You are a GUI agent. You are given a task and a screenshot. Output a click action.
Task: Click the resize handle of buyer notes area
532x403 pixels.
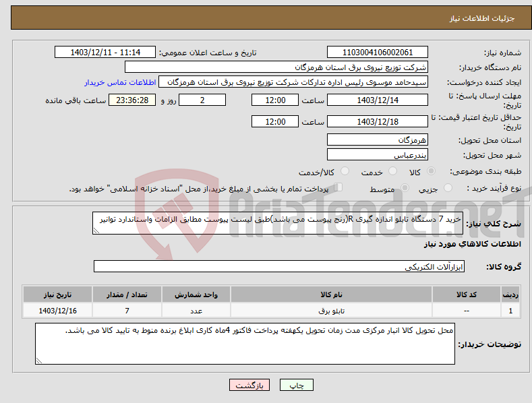39,361
